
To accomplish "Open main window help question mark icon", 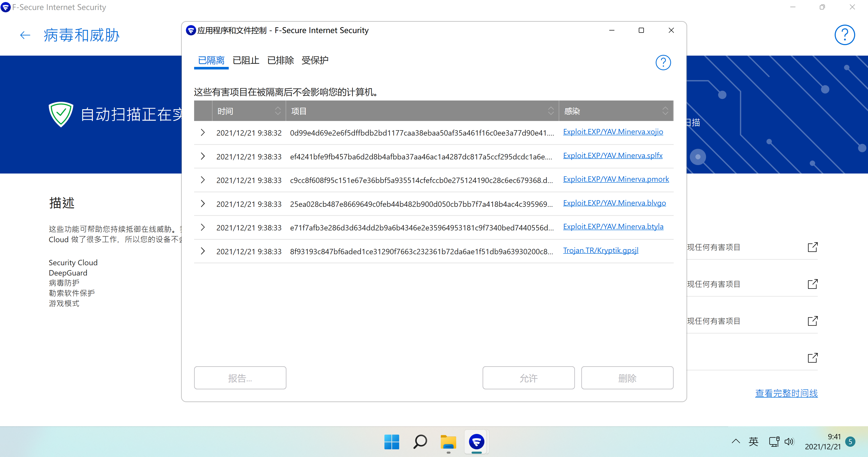I will click(844, 35).
